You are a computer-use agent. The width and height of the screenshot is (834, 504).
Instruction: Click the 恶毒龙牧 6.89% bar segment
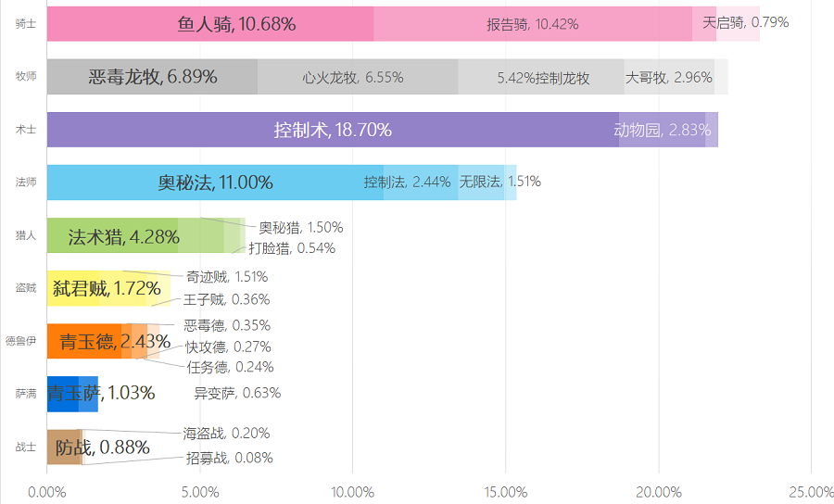tap(152, 77)
